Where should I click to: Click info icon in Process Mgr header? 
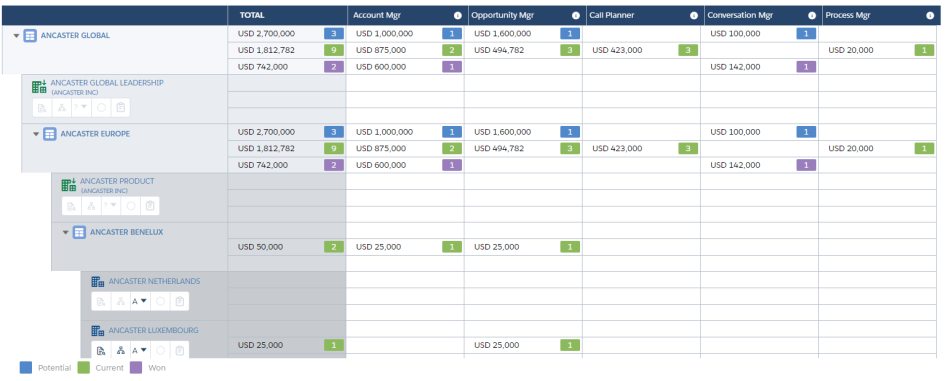[x=930, y=16]
